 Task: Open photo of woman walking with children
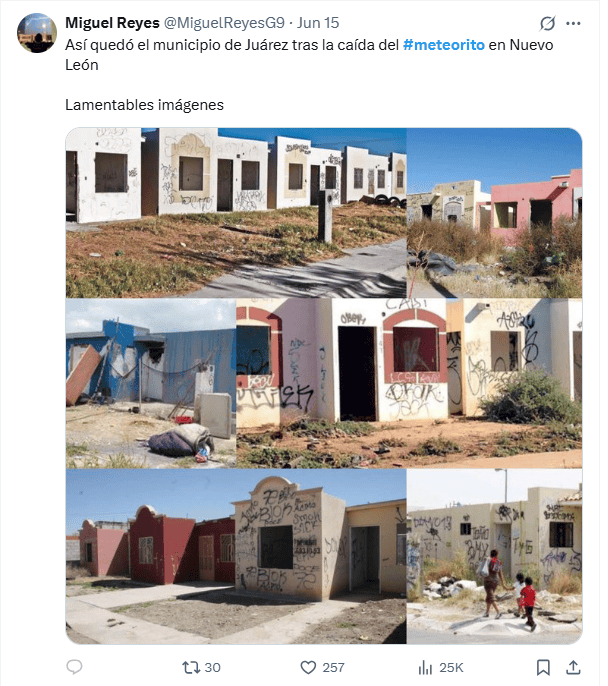(494, 556)
